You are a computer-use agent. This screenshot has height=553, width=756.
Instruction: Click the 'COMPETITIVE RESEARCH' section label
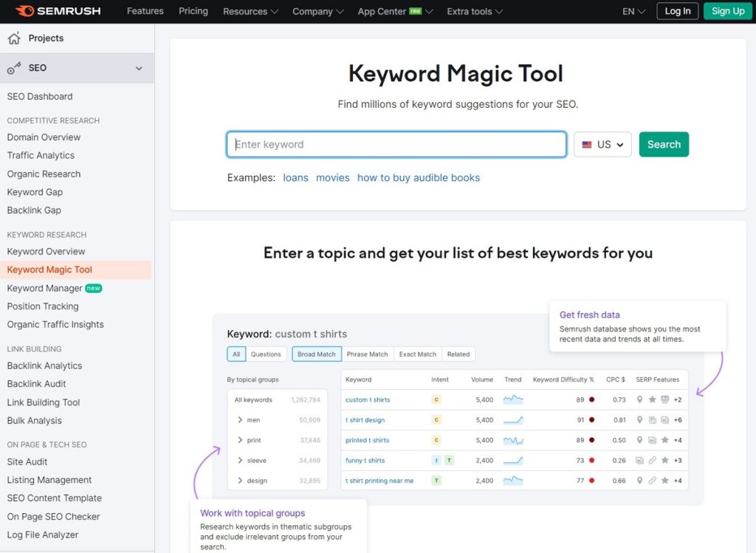[53, 120]
